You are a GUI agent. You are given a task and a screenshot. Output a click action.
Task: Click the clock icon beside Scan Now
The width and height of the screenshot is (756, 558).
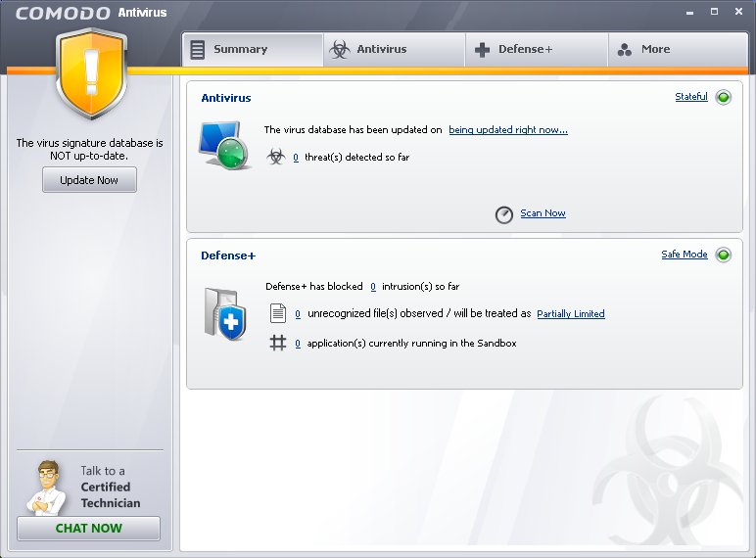click(x=504, y=214)
